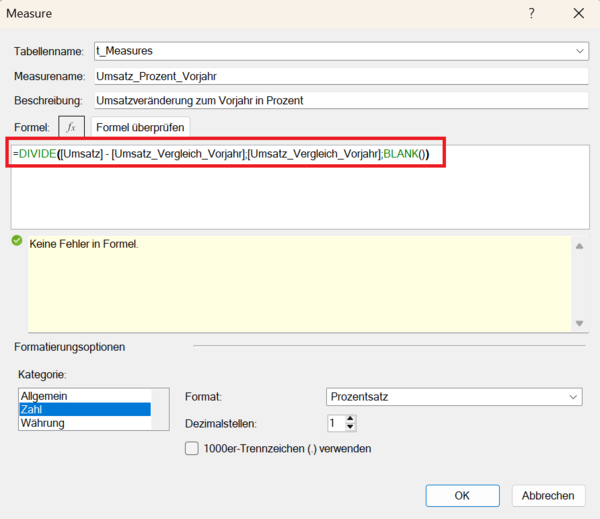Click the green formula check status icon
This screenshot has width=600, height=519.
click(x=17, y=241)
